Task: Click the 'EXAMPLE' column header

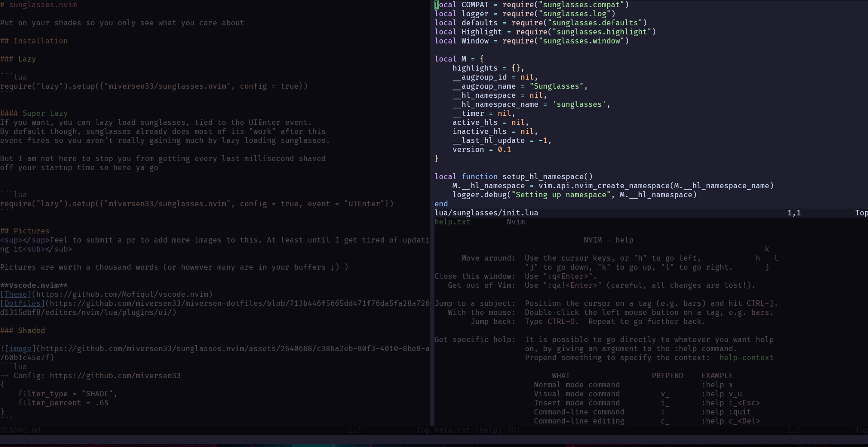Action: [717, 376]
